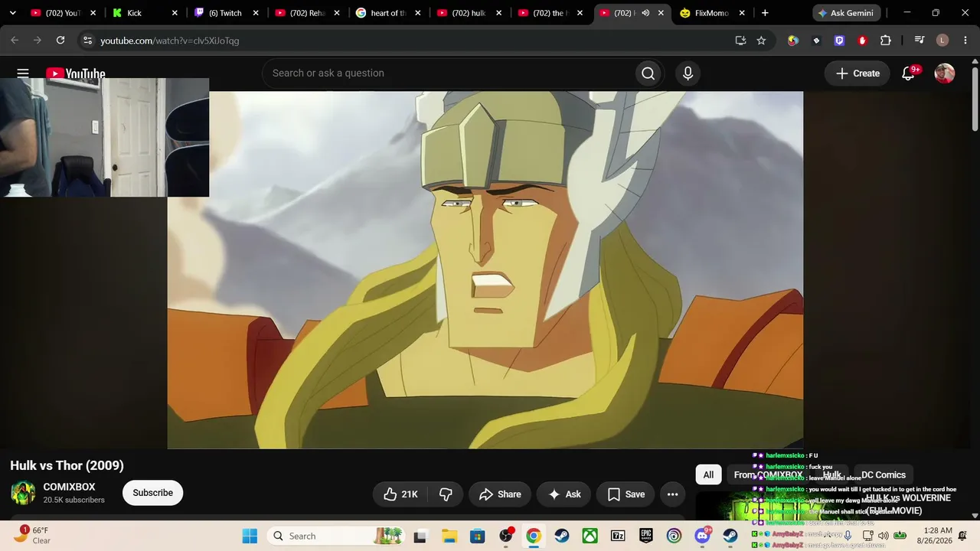The height and width of the screenshot is (551, 980).
Task: Switch to the Kick tab
Action: click(x=145, y=13)
